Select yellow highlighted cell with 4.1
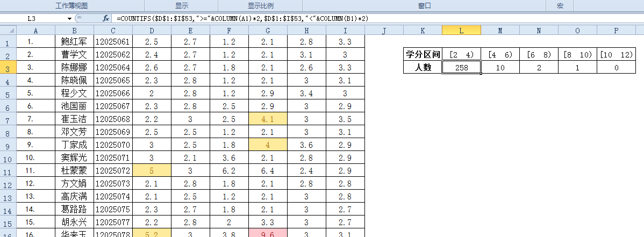This screenshot has height=237, width=644. [268, 119]
